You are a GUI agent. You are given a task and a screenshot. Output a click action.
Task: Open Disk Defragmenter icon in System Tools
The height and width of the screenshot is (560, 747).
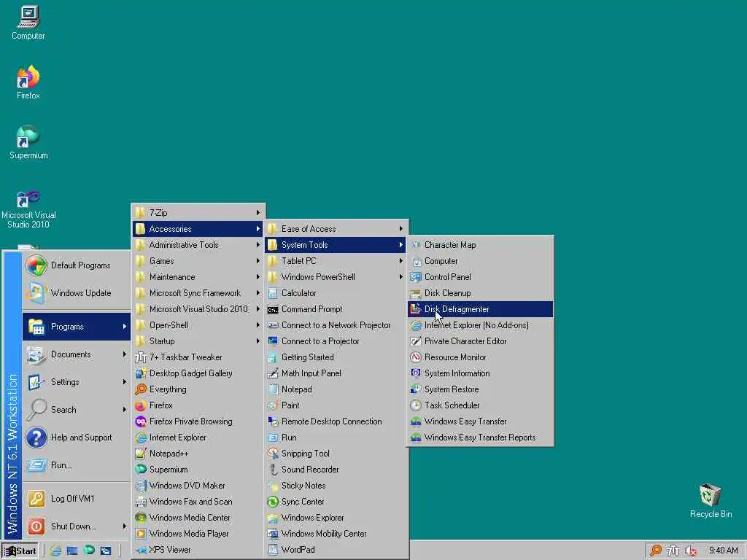coord(415,309)
